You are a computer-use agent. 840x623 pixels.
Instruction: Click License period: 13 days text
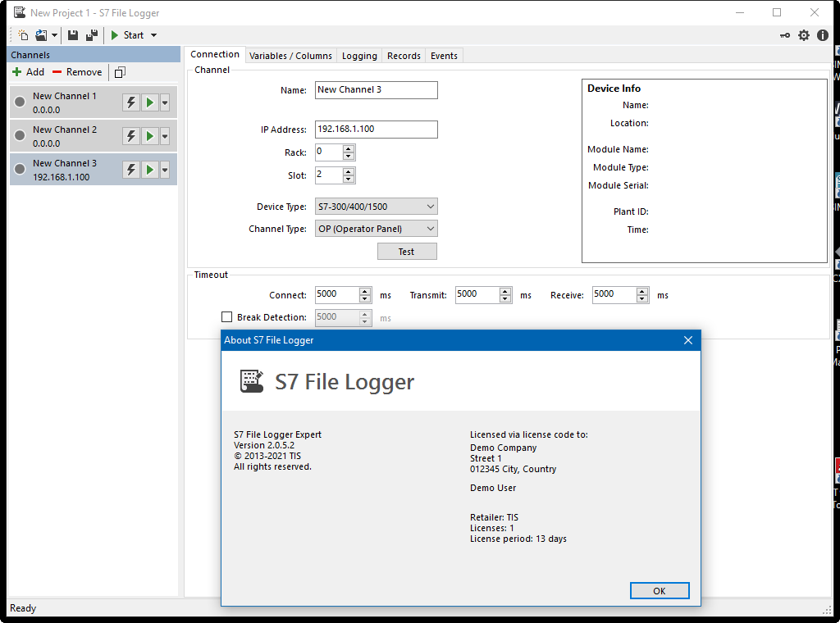point(518,539)
